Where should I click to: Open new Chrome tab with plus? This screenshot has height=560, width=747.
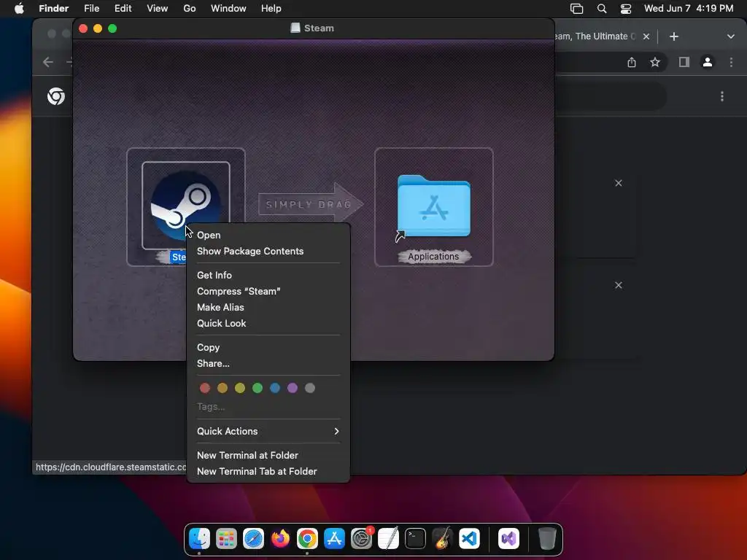tap(673, 36)
